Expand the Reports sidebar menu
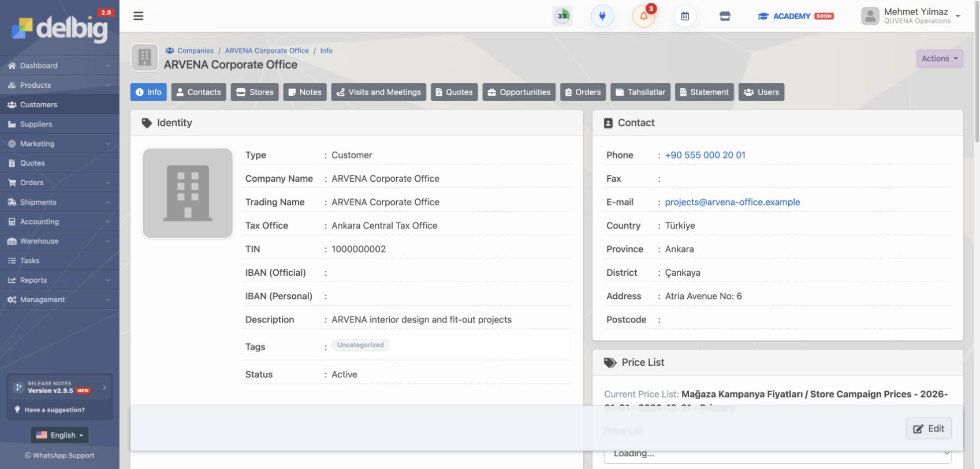The width and height of the screenshot is (980, 469). pos(59,280)
